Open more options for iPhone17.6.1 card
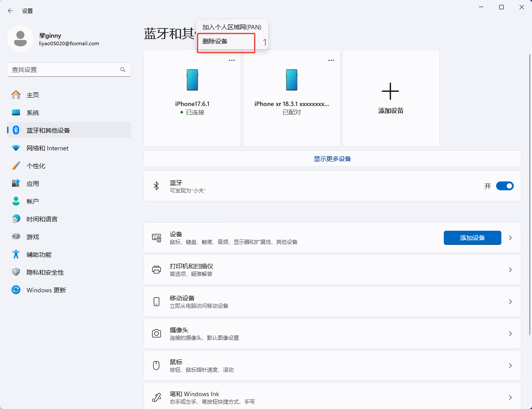Viewport: 532px width, 409px height. click(232, 60)
